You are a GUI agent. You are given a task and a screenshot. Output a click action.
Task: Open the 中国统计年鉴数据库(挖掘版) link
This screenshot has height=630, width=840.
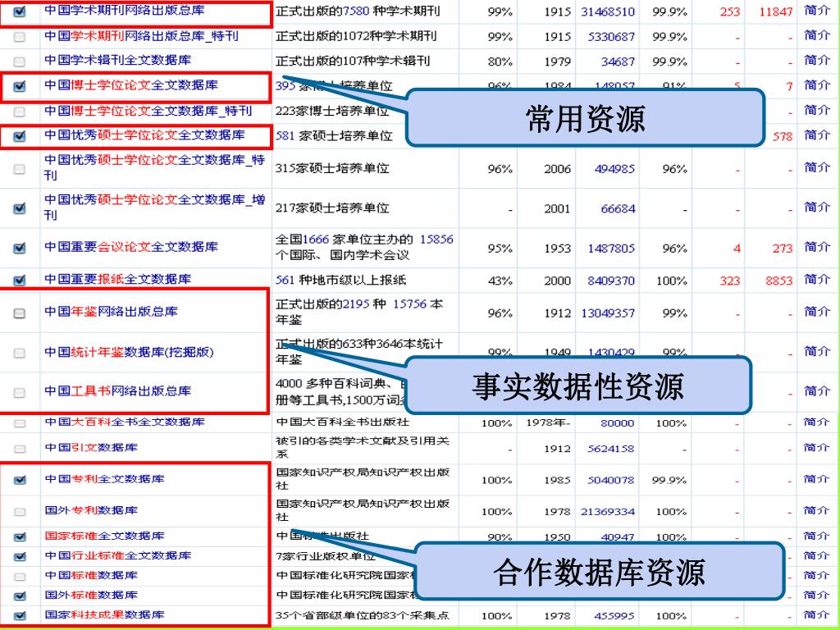pyautogui.click(x=129, y=352)
